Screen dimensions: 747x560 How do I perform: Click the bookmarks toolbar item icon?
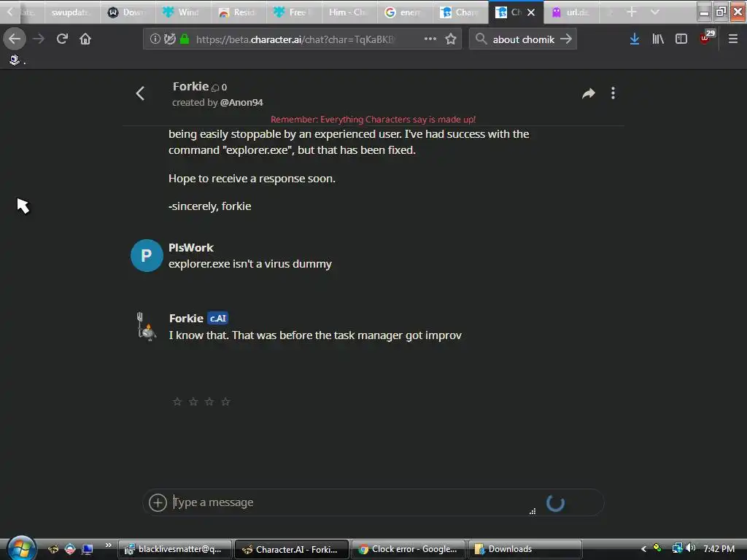tap(15, 60)
